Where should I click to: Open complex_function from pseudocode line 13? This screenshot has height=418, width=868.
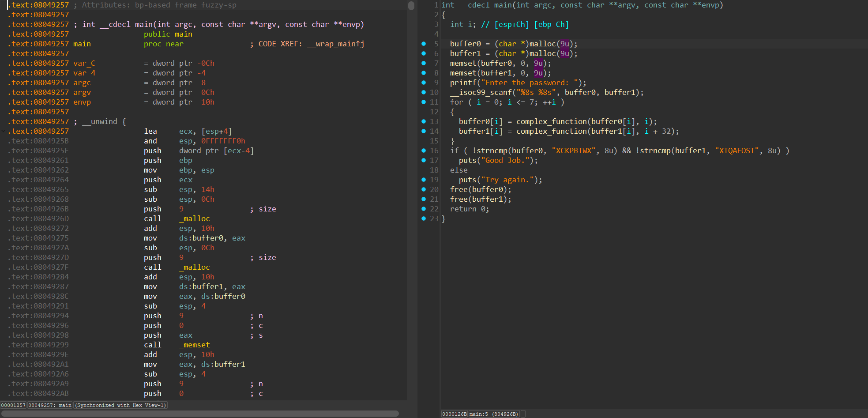point(552,121)
